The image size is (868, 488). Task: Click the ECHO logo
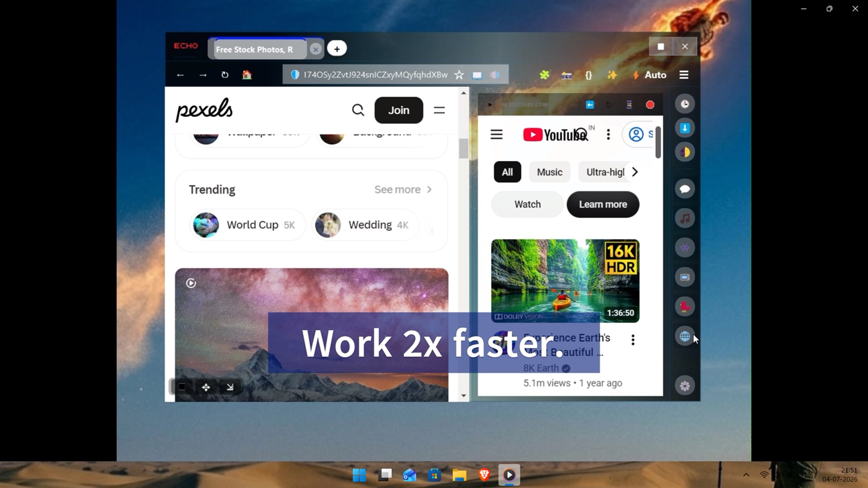click(x=186, y=46)
